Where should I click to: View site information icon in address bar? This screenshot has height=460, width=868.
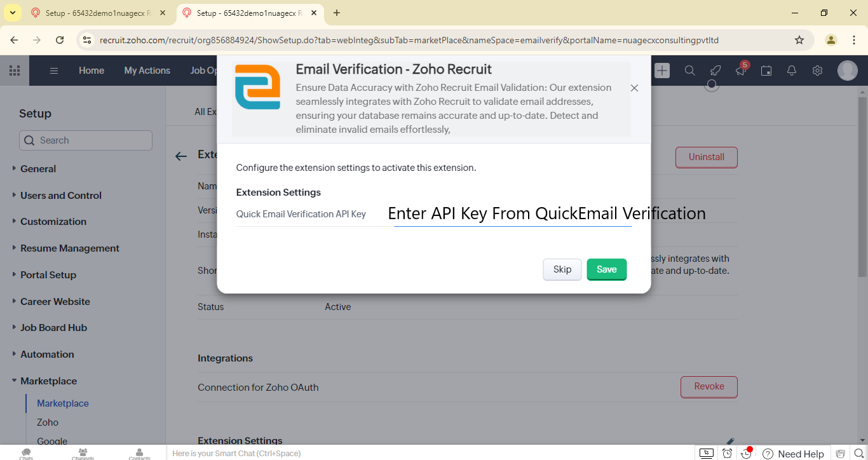(x=88, y=40)
